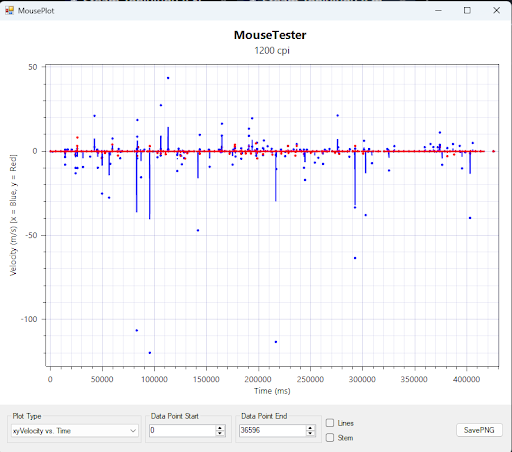The height and width of the screenshot is (452, 512).
Task: Click the SavePNG button
Action: [479, 430]
